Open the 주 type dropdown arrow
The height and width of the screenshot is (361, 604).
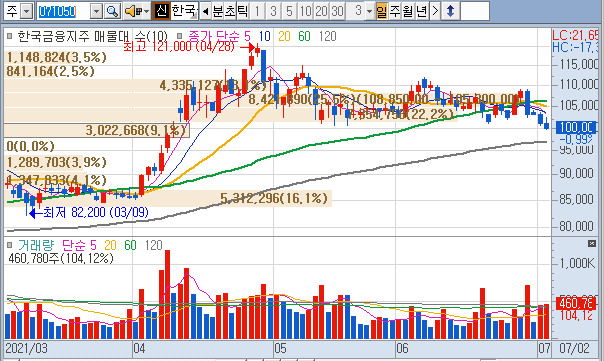[x=26, y=11]
